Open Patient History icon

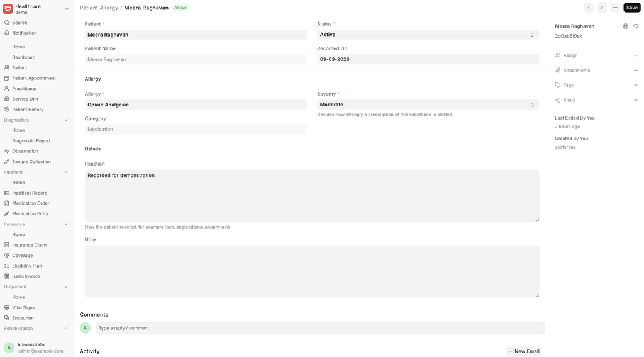point(6,110)
